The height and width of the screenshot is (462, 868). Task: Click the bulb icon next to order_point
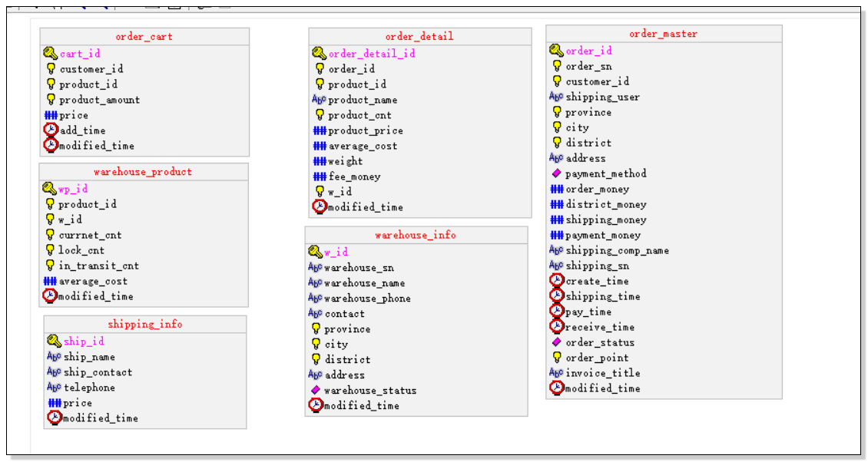(557, 357)
